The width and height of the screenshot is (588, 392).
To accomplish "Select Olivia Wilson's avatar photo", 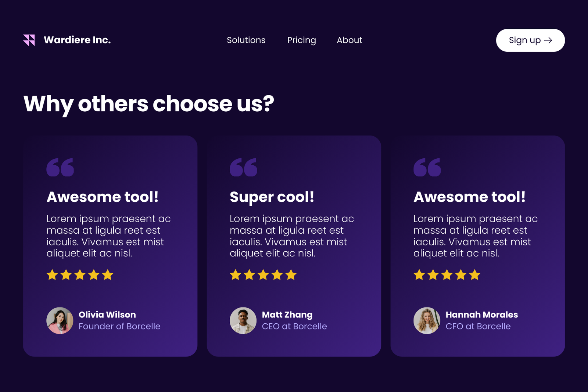I will coord(60,320).
